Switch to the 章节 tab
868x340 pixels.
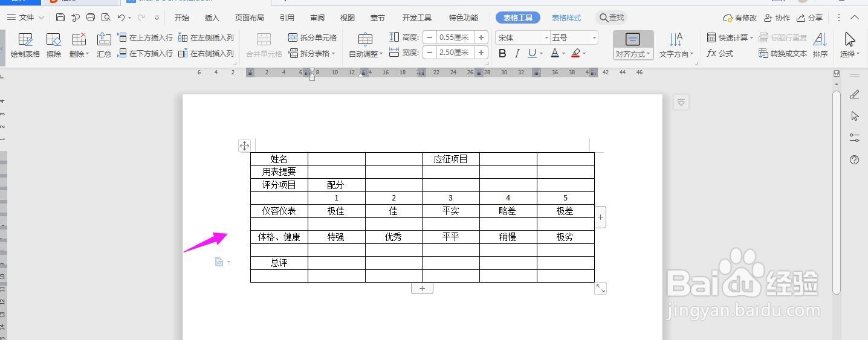click(x=378, y=18)
